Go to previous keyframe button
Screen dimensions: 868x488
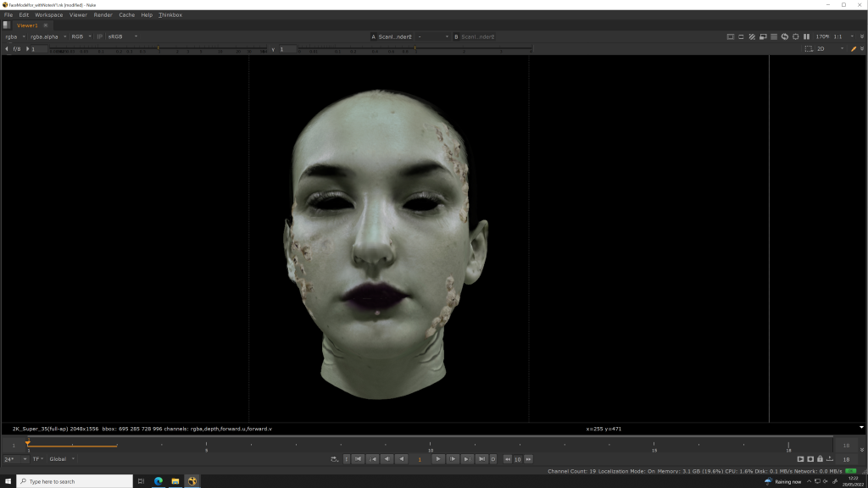pyautogui.click(x=373, y=459)
